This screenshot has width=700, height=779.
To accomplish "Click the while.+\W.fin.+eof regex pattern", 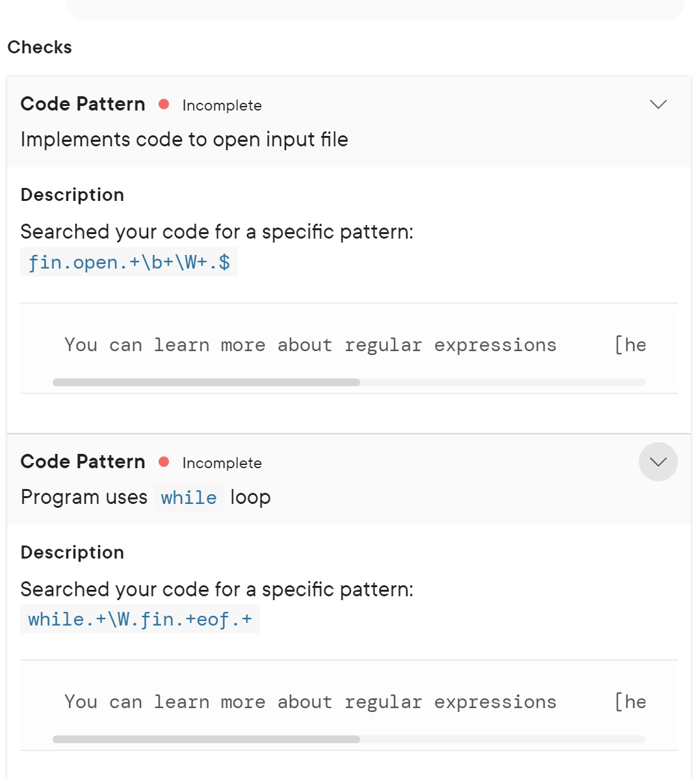I will click(x=140, y=619).
